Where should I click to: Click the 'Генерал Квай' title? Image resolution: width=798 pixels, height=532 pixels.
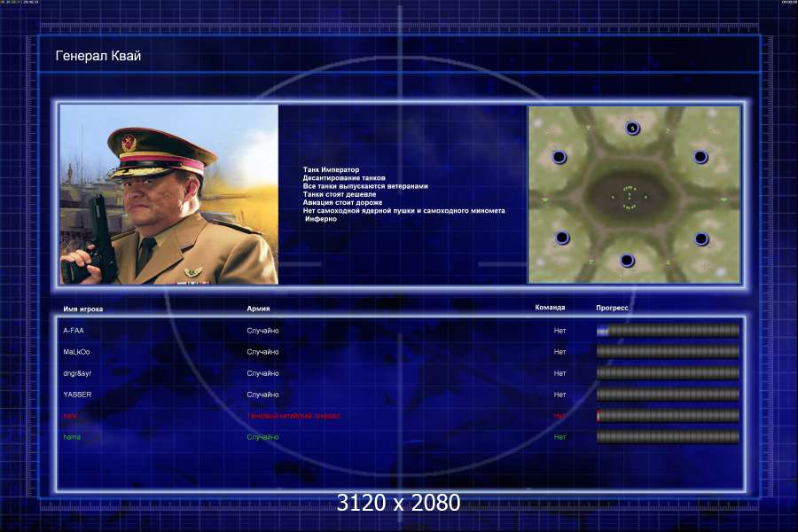click(x=98, y=56)
